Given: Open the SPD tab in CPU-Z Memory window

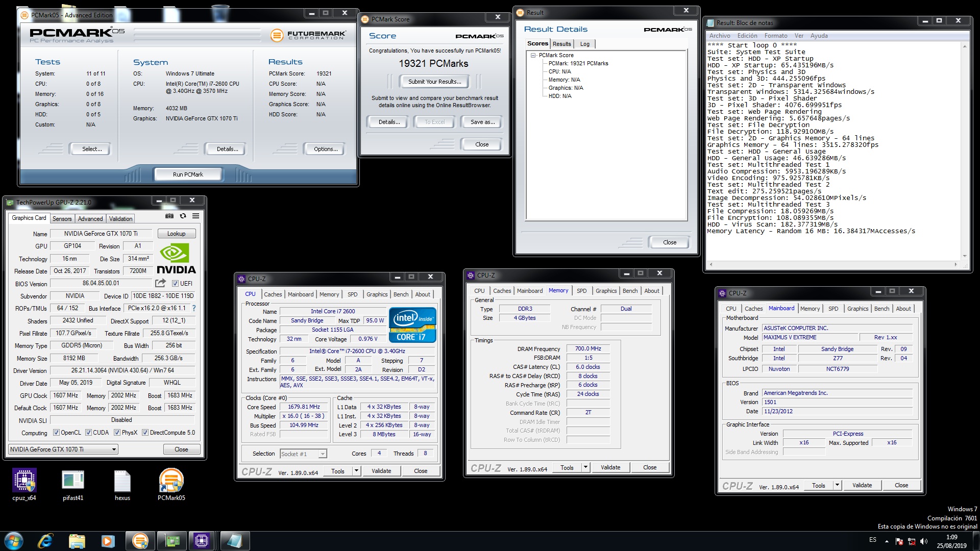Looking at the screenshot, I should coord(581,291).
